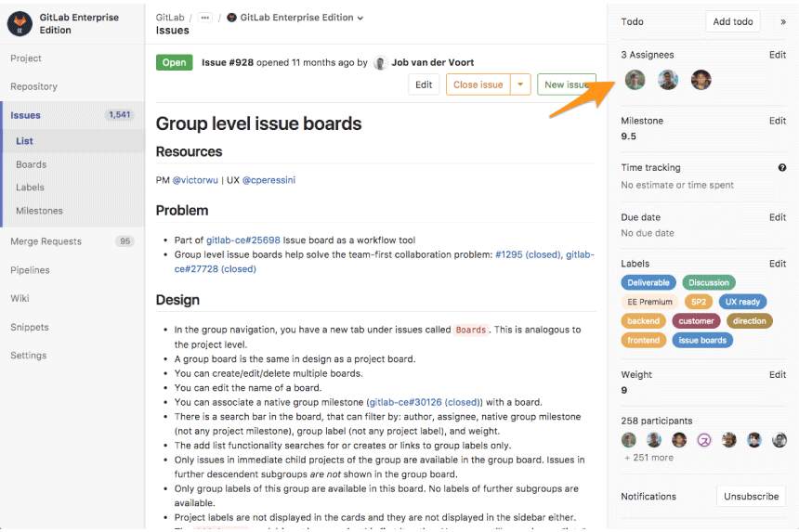Click the fifth participant avatar

coord(729,440)
